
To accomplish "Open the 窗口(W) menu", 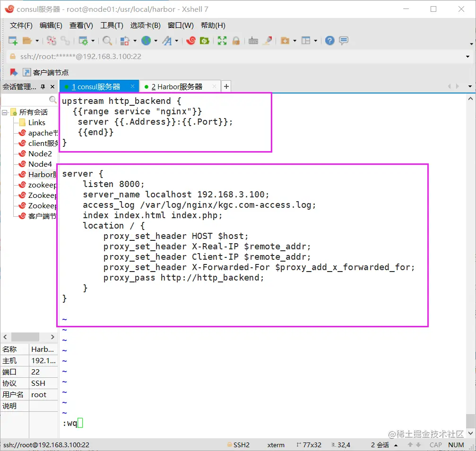I will 181,26.
